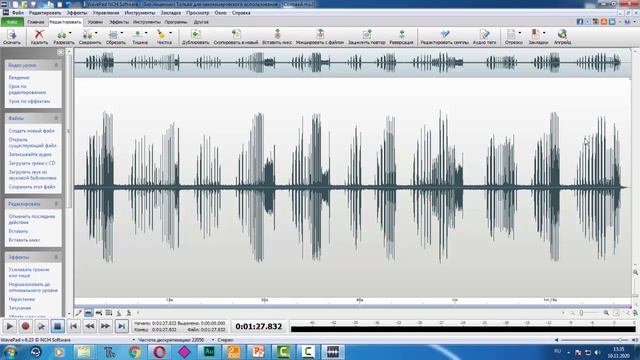
Task: Open the Facebook share icon
Action: coord(580,22)
